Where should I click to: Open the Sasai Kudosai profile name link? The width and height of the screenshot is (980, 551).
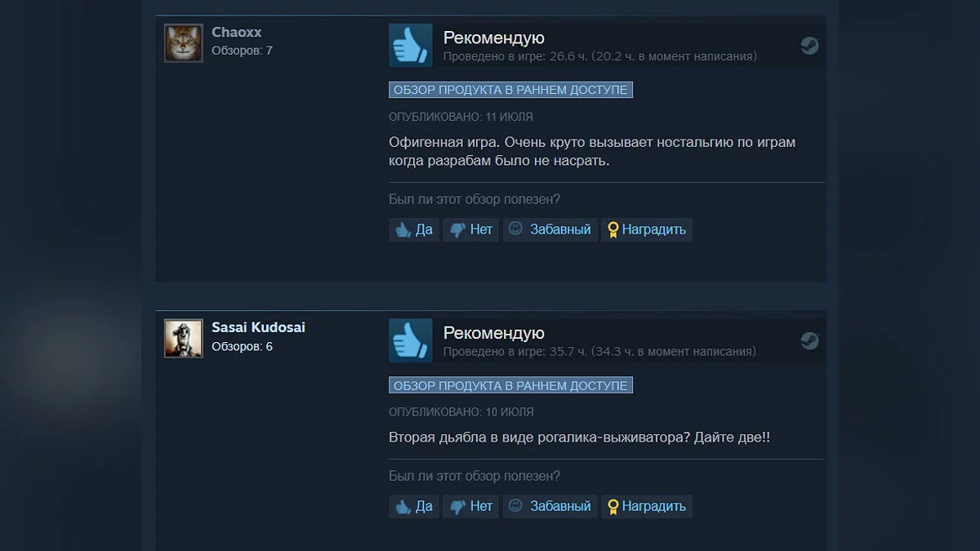(258, 327)
